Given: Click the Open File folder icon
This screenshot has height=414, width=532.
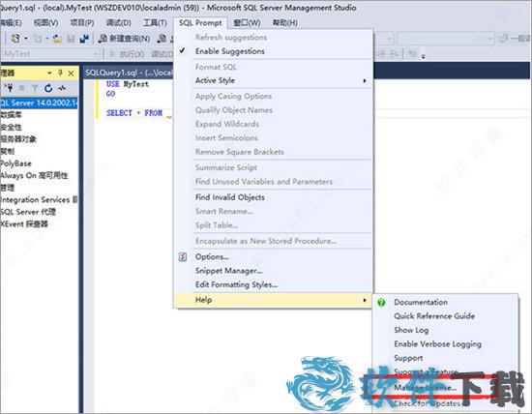Looking at the screenshot, I should coord(57,39).
